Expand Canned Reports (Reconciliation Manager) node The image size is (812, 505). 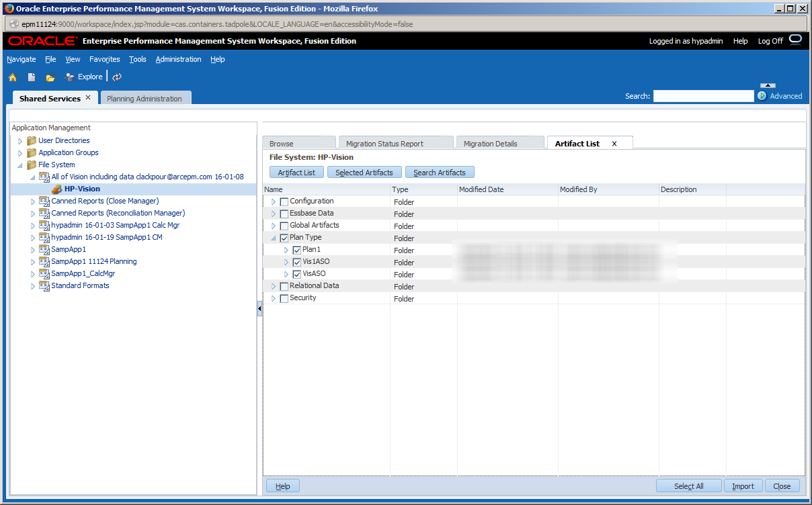point(33,214)
